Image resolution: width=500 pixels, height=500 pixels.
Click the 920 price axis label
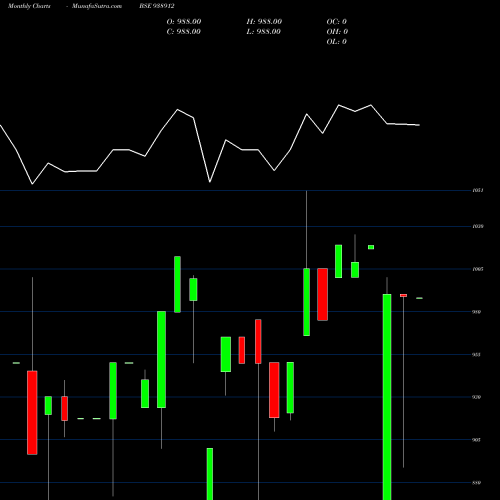(x=477, y=397)
